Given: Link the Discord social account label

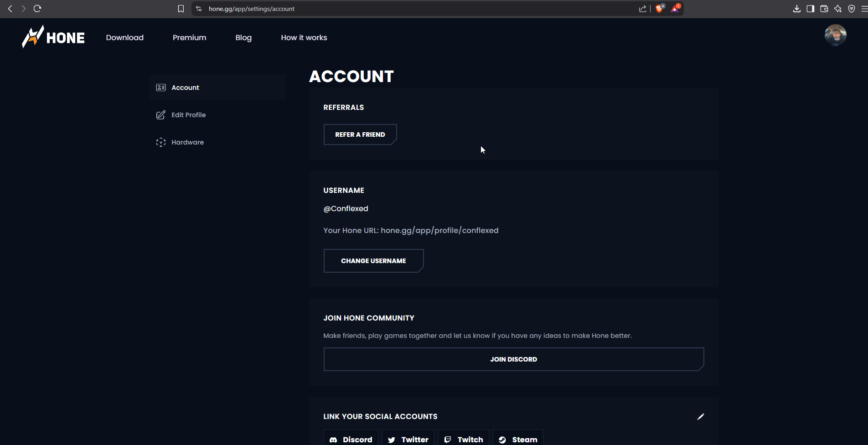Looking at the screenshot, I should coord(357,440).
